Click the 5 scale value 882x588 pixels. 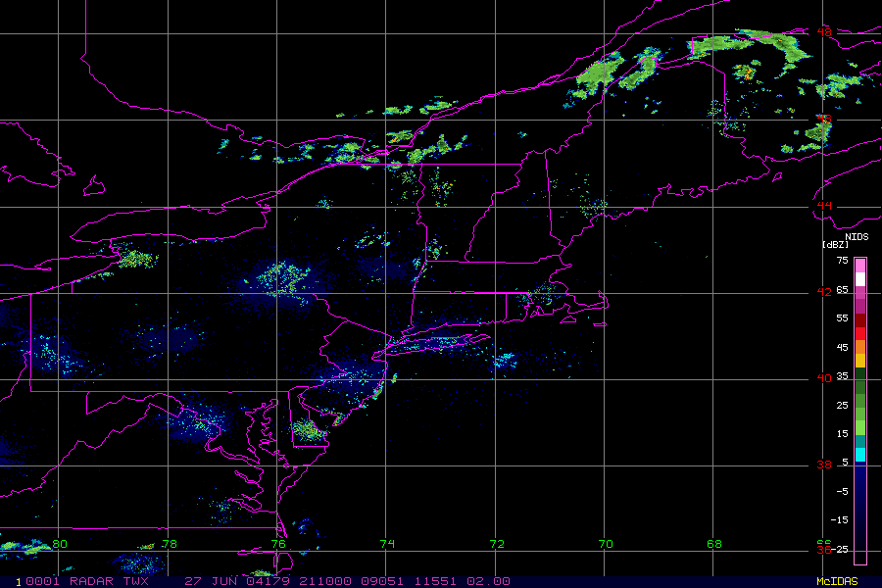tap(845, 462)
